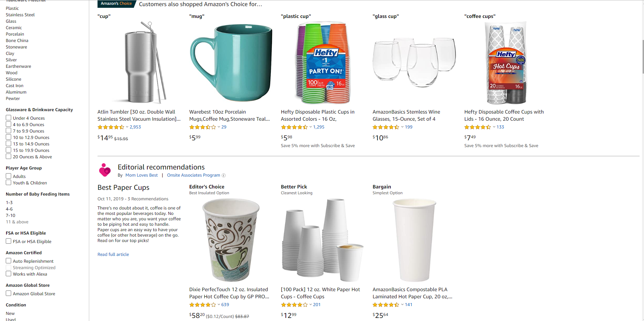Select Stainless Steel material filter

[x=20, y=15]
